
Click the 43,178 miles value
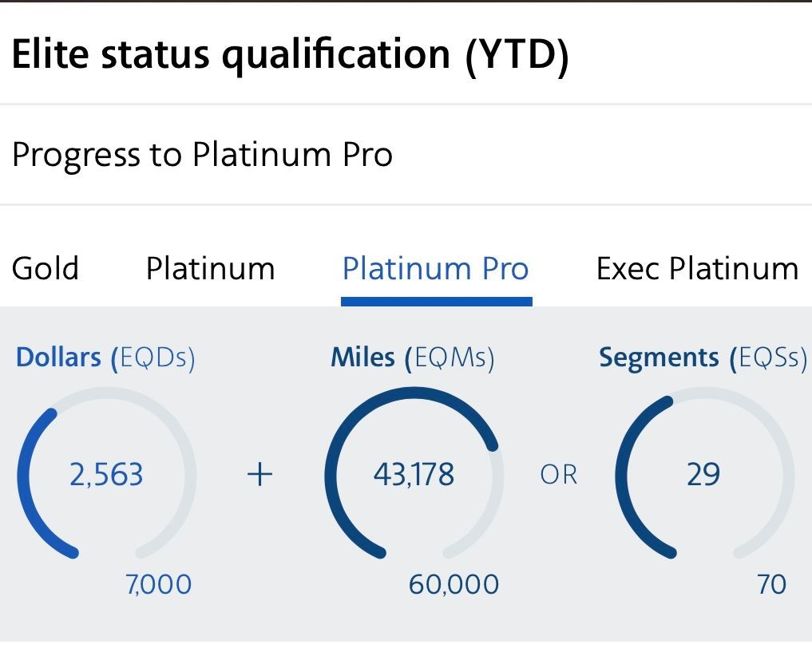[414, 476]
